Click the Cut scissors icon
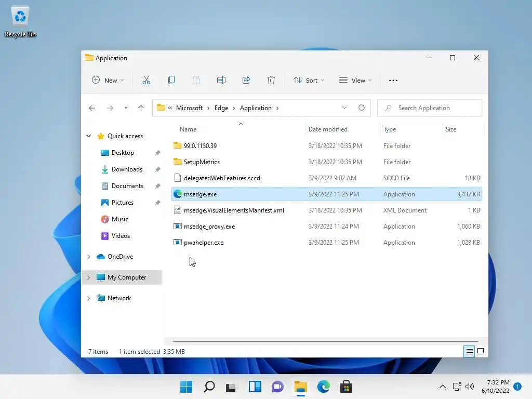This screenshot has width=532, height=399. pos(146,81)
